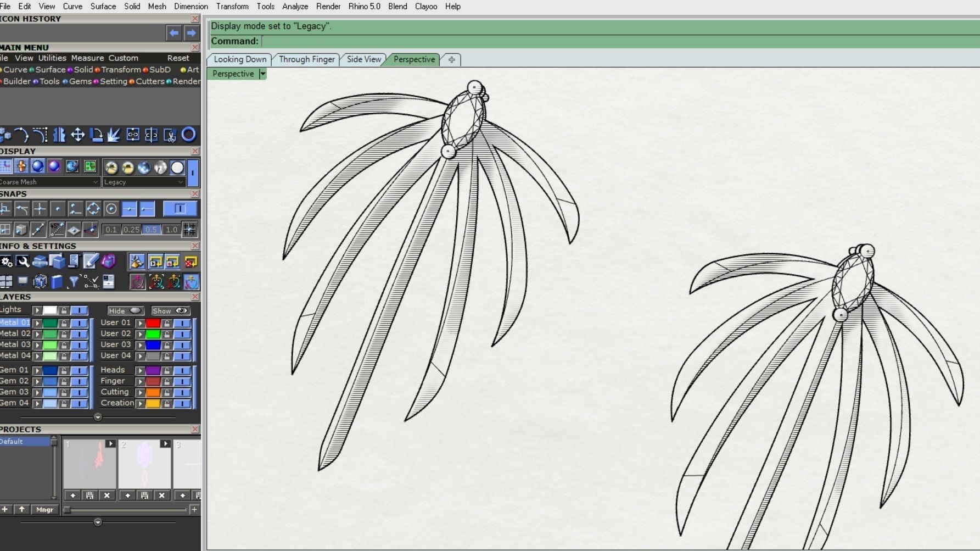Screen dimensions: 980x551
Task: Click the orange color swatch for Cutting layer
Action: [153, 392]
